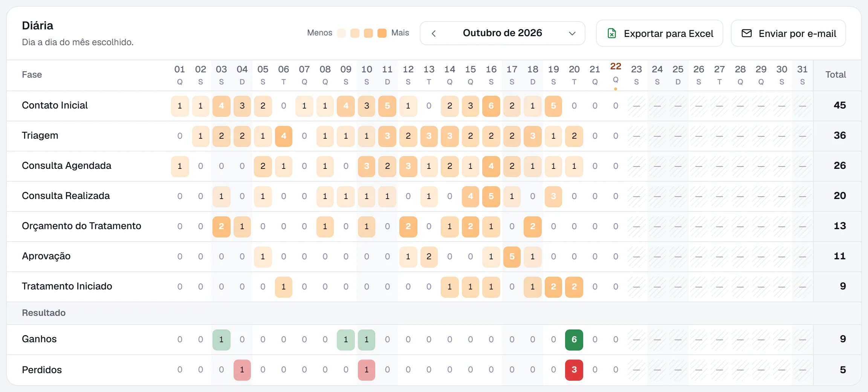Click Orçamento do Tratamento total 13
868x392 pixels.
(x=840, y=226)
